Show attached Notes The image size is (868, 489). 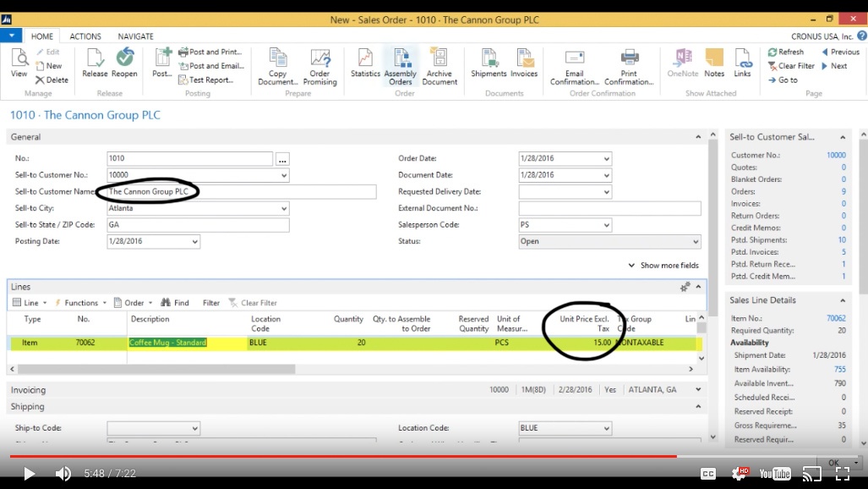[x=714, y=63]
